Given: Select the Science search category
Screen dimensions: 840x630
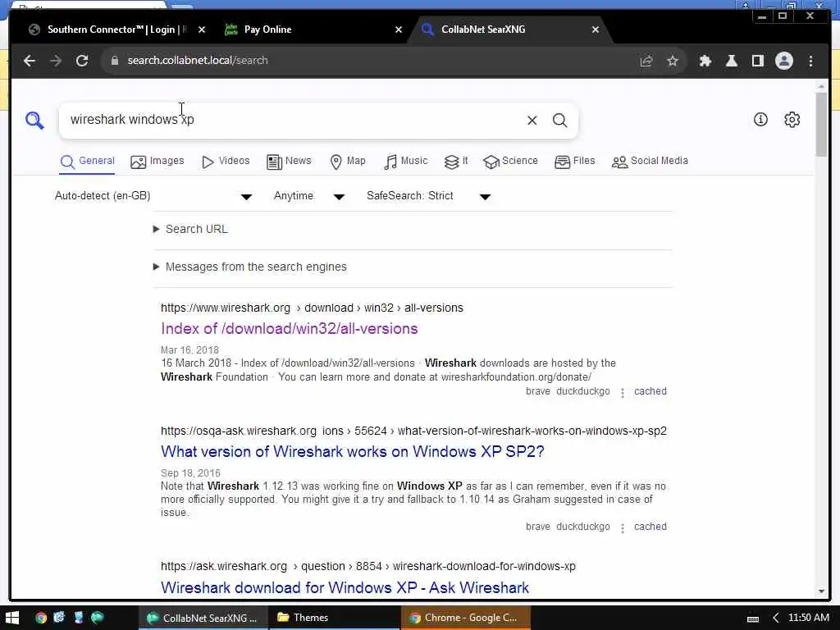Looking at the screenshot, I should point(510,162).
